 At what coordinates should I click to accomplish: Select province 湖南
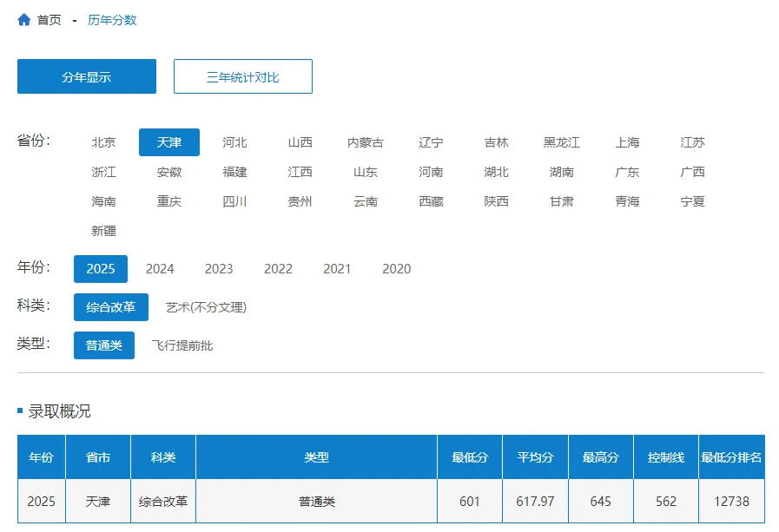561,172
